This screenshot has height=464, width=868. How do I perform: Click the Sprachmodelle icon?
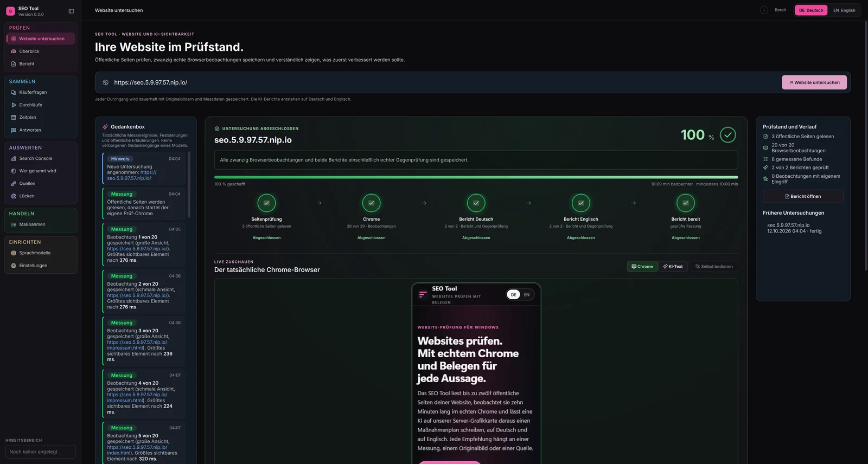(x=14, y=253)
